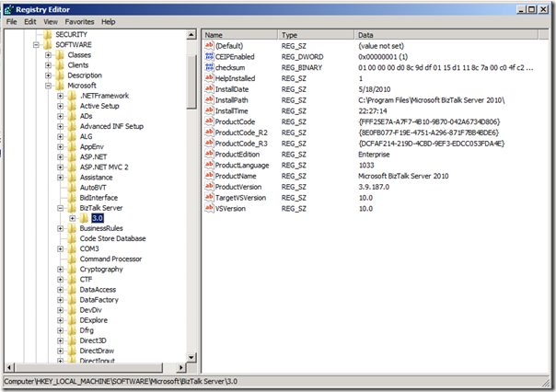Click the SECURITY folder icon
Screen dimensions: 556x392
(x=48, y=34)
